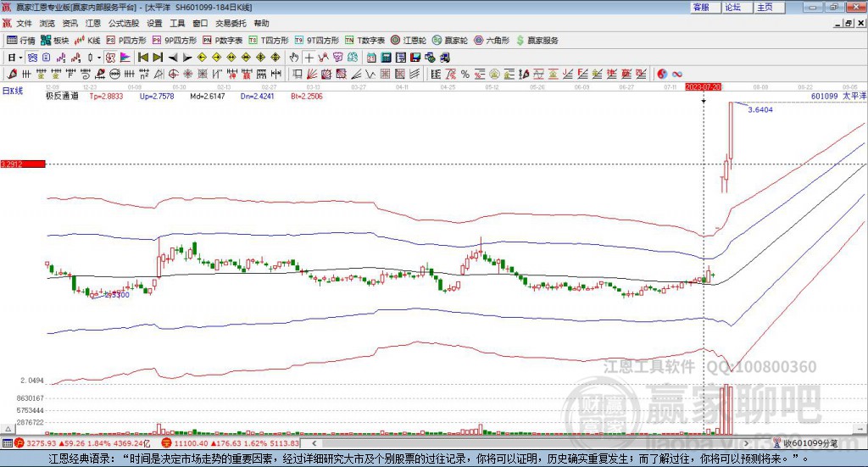868x467 pixels.
Task: Open the 设置 menu
Action: coord(154,23)
